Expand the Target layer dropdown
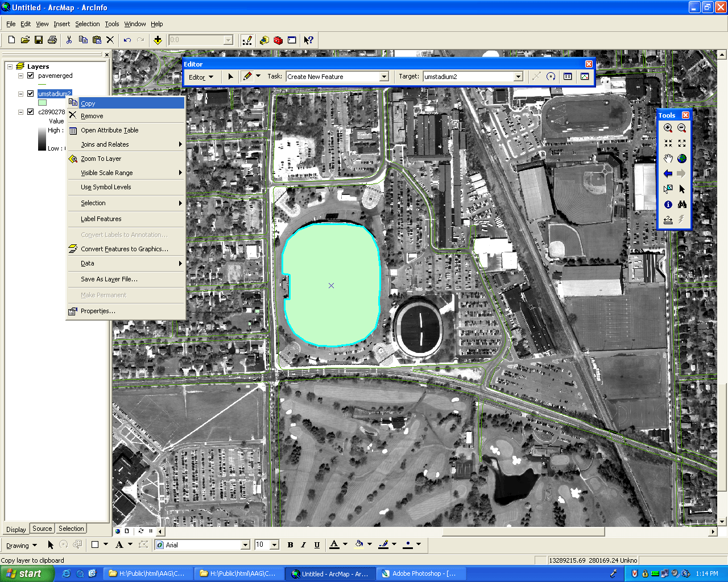 (518, 77)
